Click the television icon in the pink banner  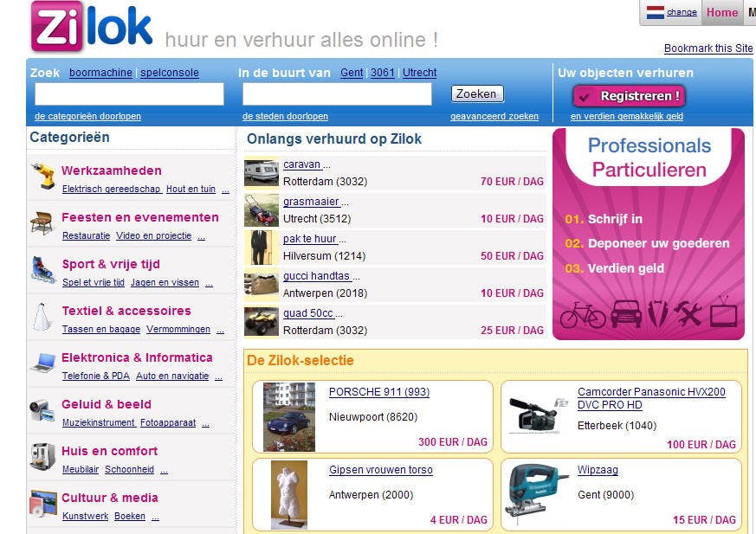click(x=723, y=312)
